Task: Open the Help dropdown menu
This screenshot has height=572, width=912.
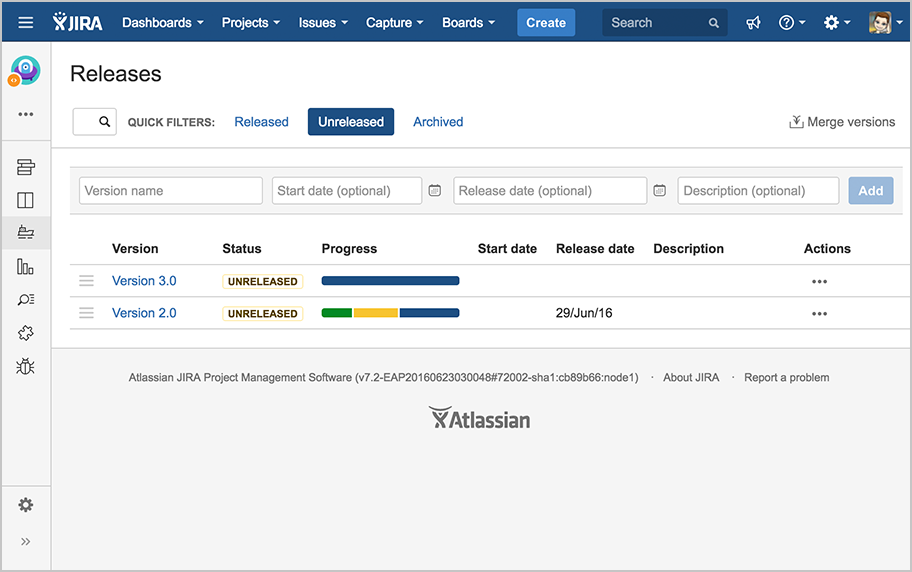Action: pyautogui.click(x=791, y=22)
